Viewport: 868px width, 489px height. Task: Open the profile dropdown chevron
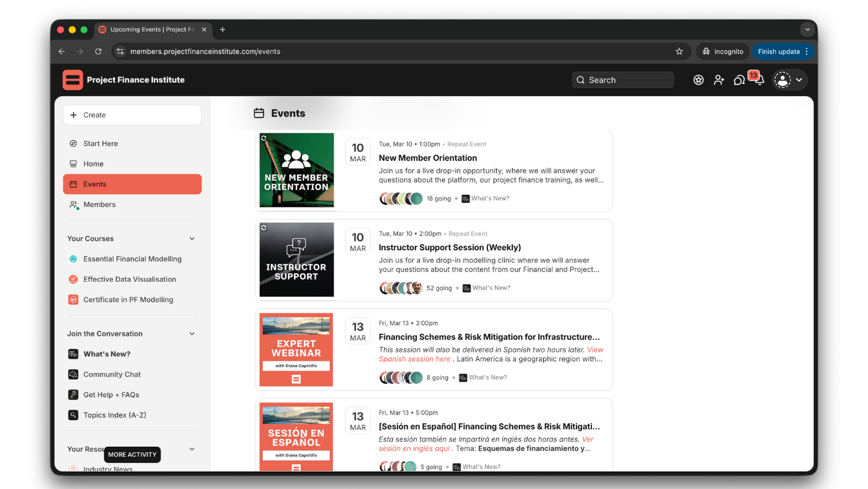(x=799, y=80)
